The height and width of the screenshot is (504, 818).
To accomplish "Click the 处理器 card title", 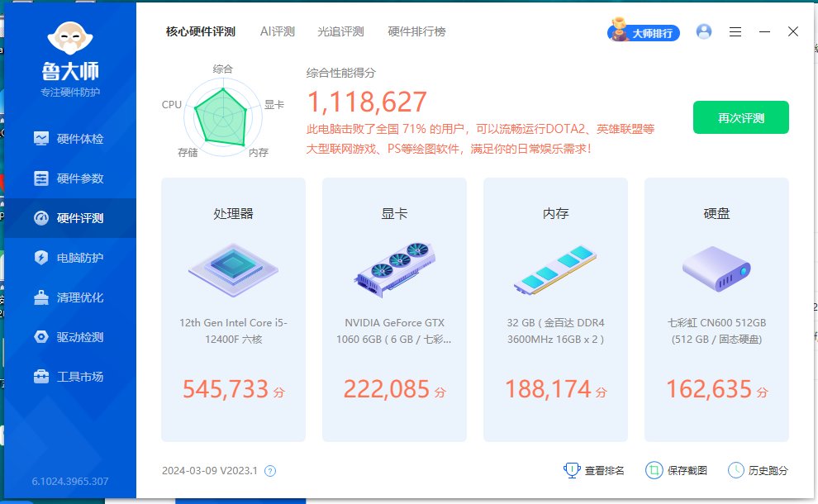I will 233,213.
